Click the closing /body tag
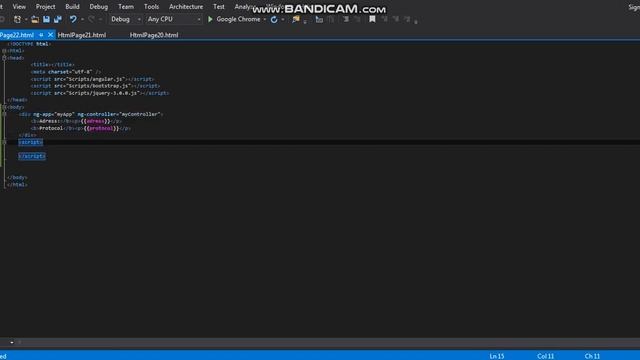This screenshot has width=640, height=360. [17, 178]
